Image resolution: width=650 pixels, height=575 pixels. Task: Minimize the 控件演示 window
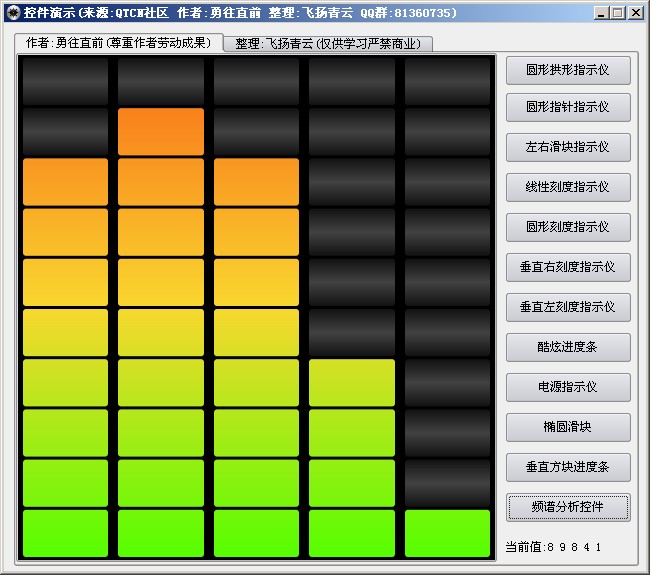point(601,13)
